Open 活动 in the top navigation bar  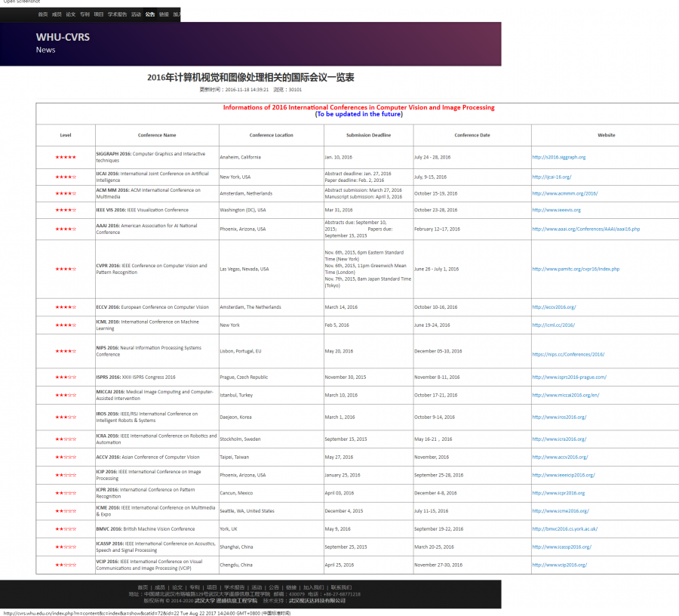pyautogui.click(x=136, y=14)
